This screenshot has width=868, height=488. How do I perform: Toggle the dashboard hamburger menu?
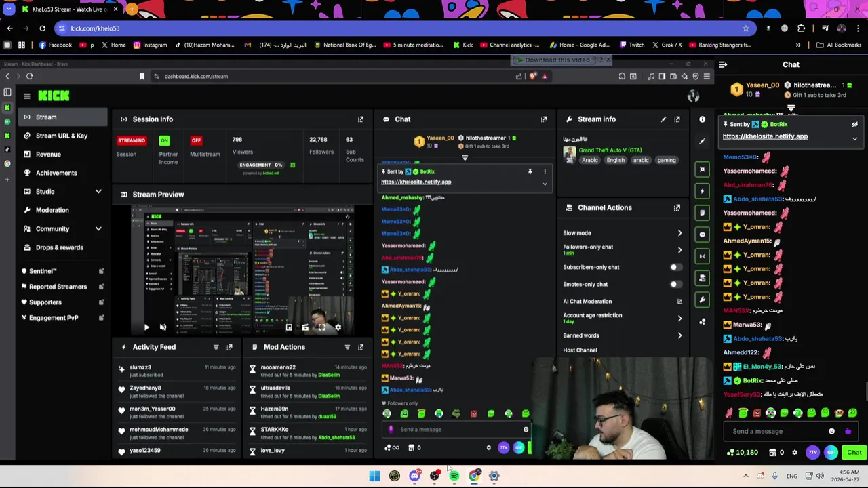click(x=27, y=96)
